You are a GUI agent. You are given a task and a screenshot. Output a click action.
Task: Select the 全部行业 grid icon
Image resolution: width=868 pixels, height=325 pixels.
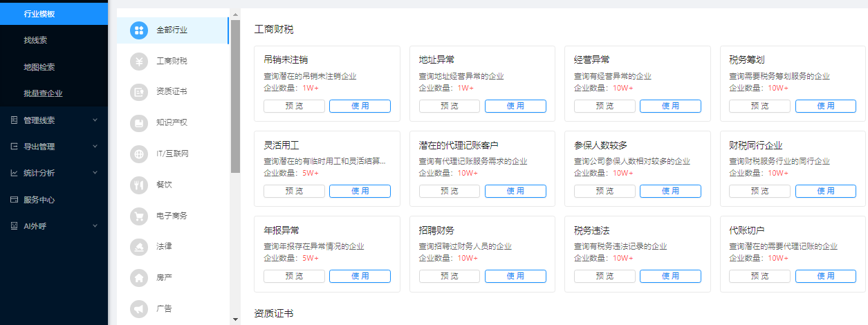[139, 30]
